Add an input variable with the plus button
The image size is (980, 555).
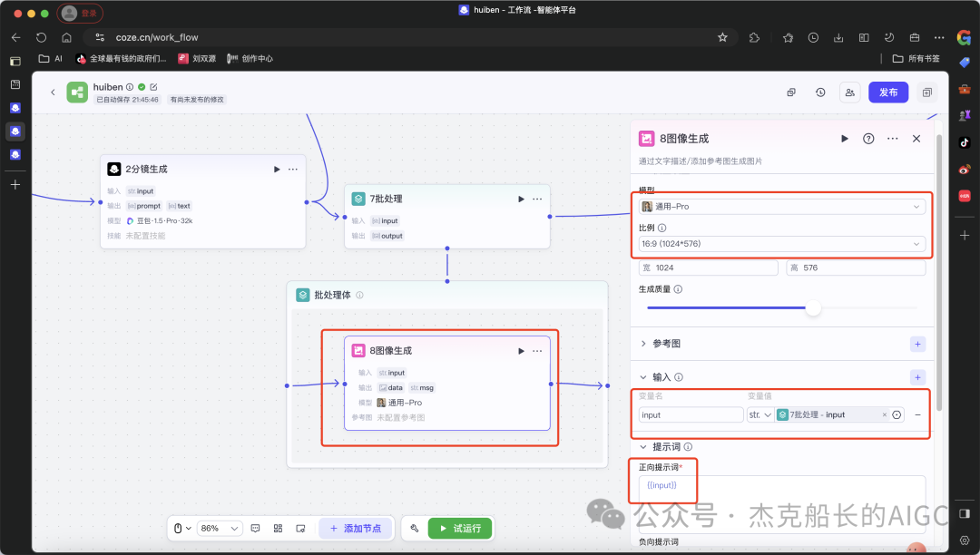917,377
